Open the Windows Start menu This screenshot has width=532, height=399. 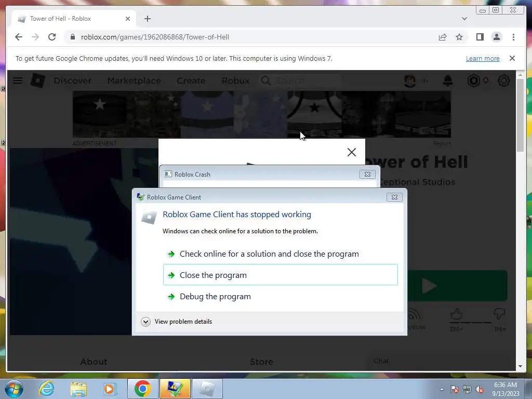point(14,389)
